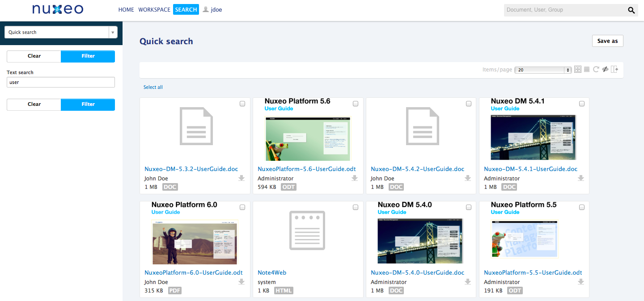This screenshot has height=301, width=644.
Task: Click the Nuxeo logo
Action: (x=58, y=9)
